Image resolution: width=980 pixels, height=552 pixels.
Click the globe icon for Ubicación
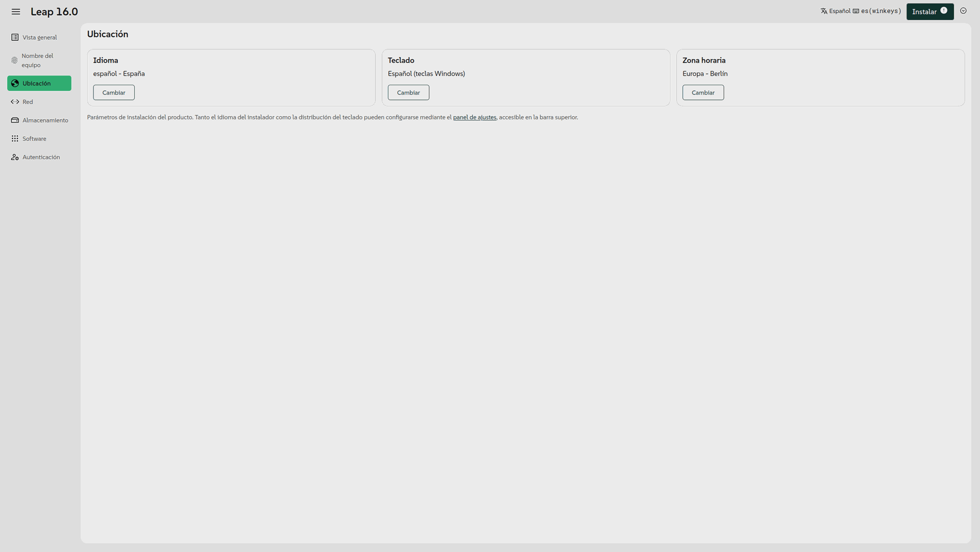[x=15, y=83]
